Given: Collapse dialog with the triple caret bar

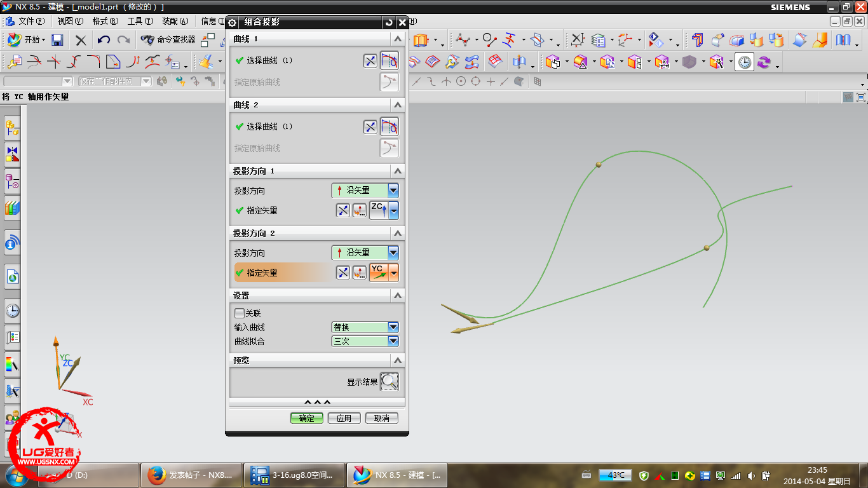Looking at the screenshot, I should (x=317, y=402).
